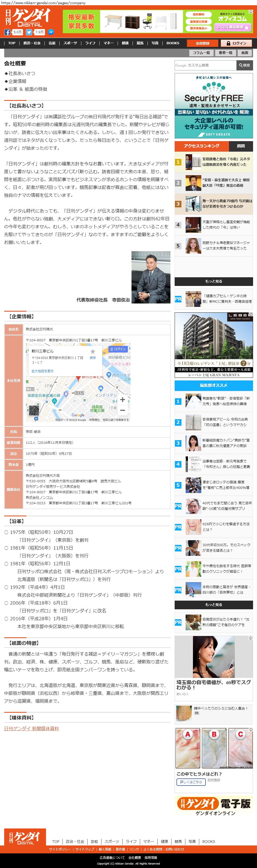Click もっと見る under access ranking
The image size is (257, 868).
pos(214,281)
